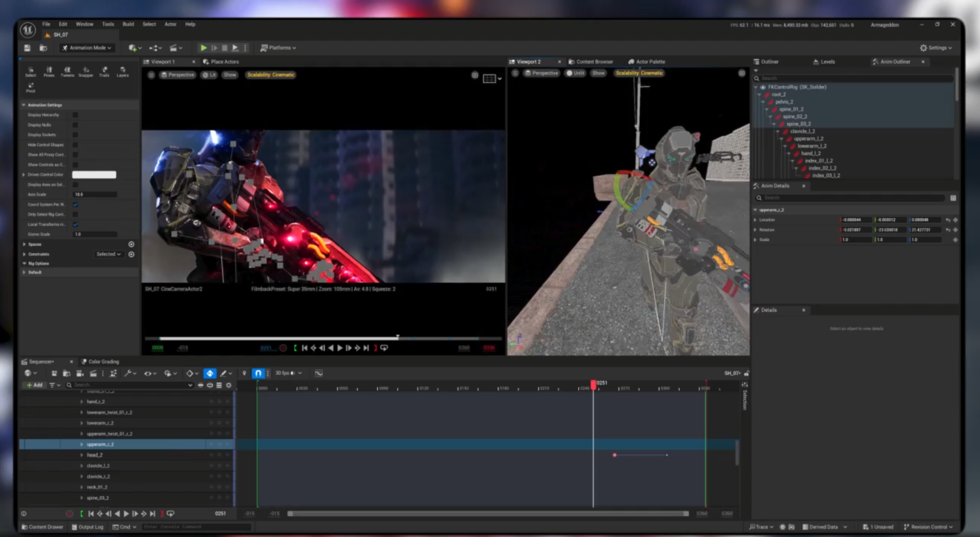
Task: Switch to the Color Grading tab
Action: 100,361
